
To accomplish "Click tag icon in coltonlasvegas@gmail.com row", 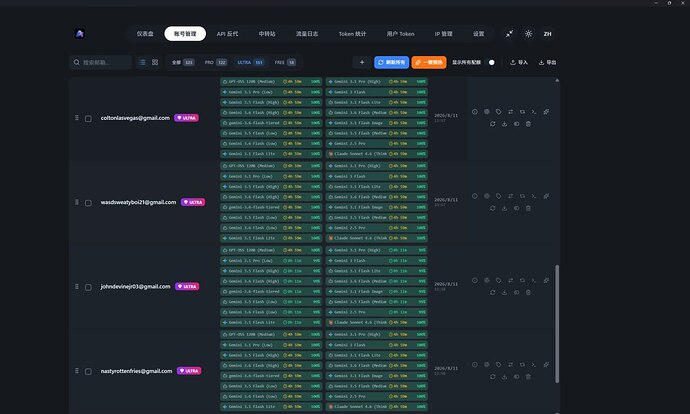I will pyautogui.click(x=499, y=112).
